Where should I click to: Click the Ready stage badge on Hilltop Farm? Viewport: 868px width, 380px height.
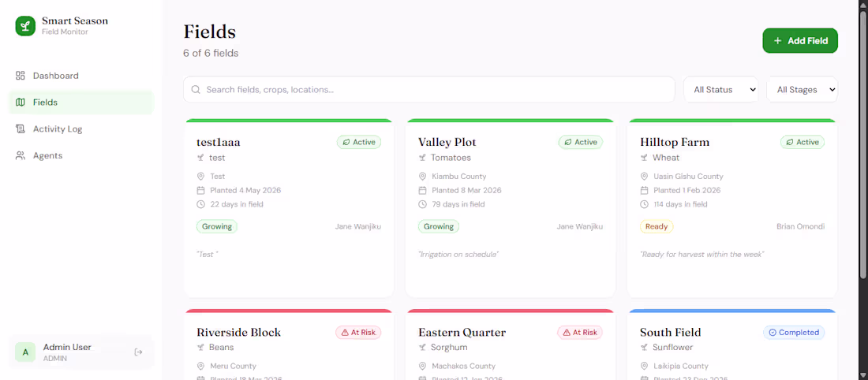(657, 226)
